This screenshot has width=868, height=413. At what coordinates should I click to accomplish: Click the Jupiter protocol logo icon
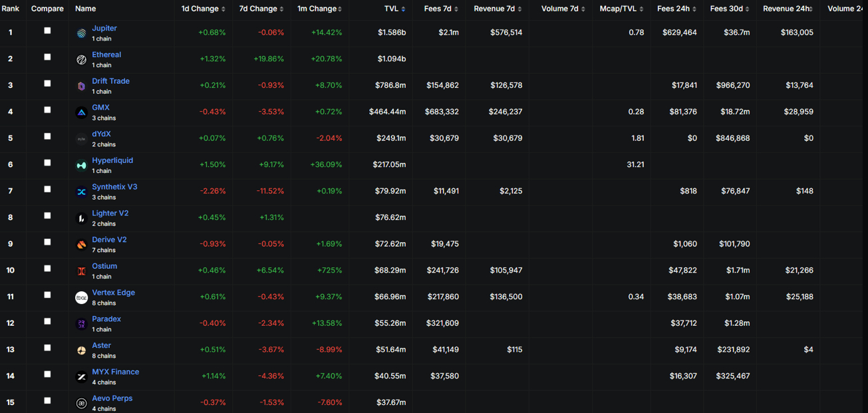81,33
